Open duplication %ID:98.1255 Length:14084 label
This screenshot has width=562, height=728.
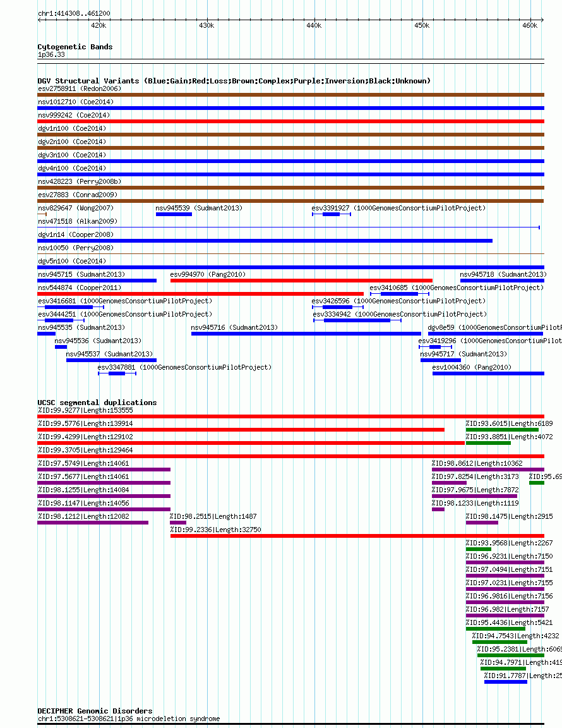(83, 490)
